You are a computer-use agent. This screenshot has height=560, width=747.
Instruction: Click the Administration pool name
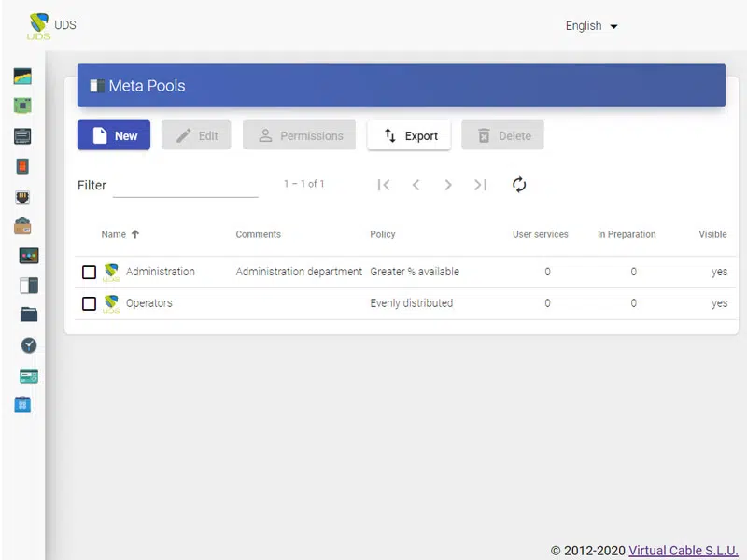160,272
